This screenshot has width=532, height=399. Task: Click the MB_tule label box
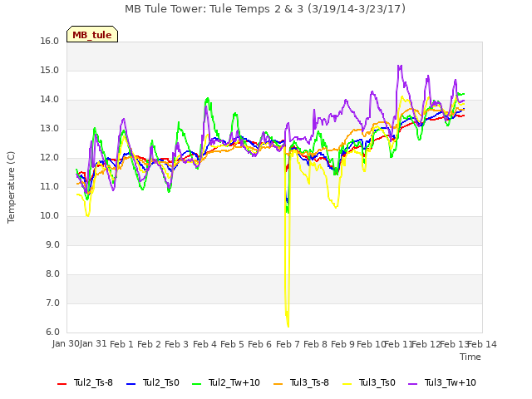tap(92, 34)
